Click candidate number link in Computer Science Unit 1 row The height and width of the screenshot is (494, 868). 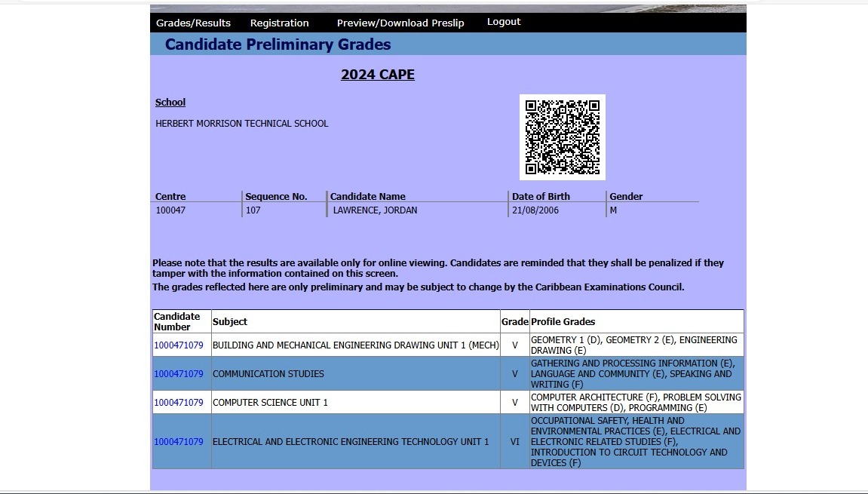tap(178, 403)
